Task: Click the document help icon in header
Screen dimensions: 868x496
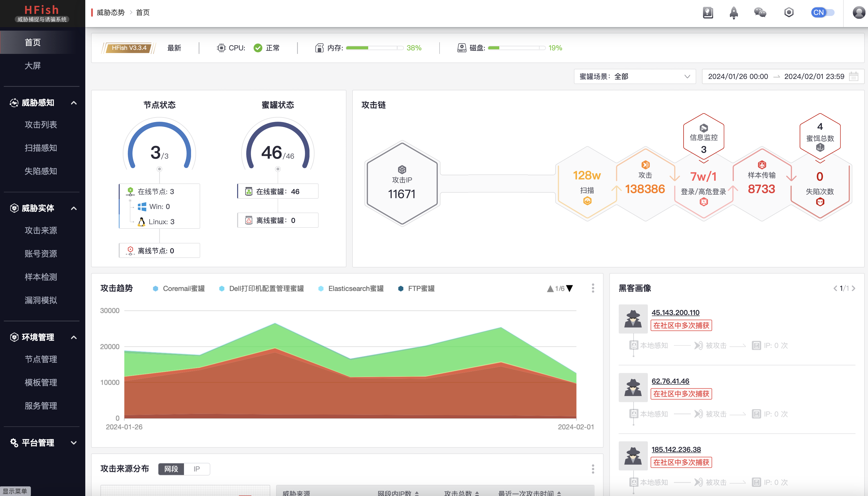Action: coord(708,13)
